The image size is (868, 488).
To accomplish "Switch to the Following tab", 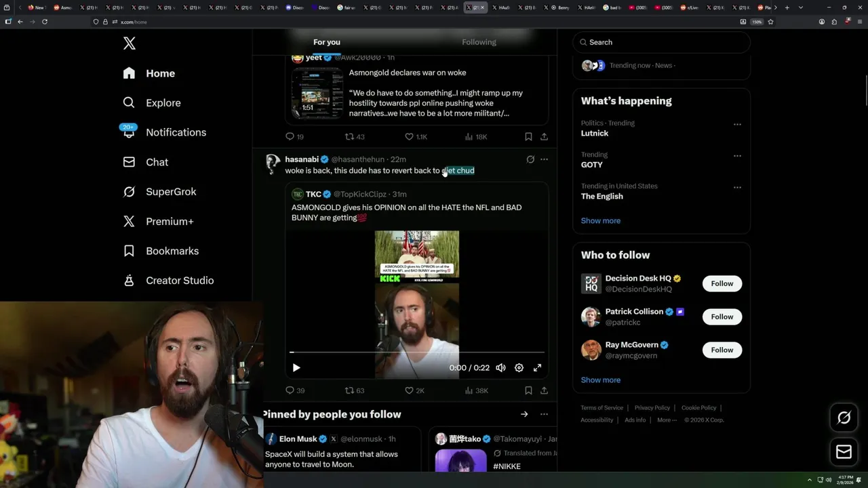I will click(x=479, y=42).
